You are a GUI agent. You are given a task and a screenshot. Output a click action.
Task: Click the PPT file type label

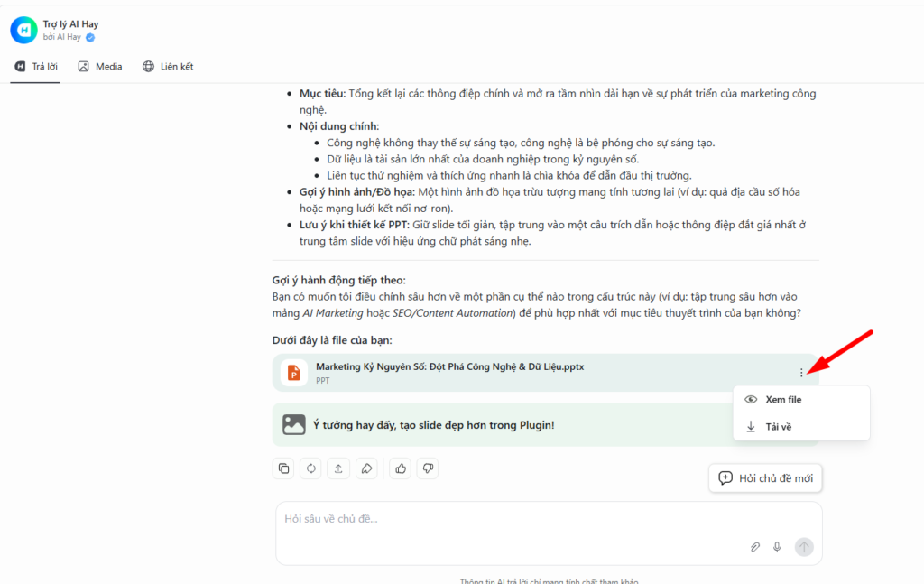pyautogui.click(x=322, y=381)
